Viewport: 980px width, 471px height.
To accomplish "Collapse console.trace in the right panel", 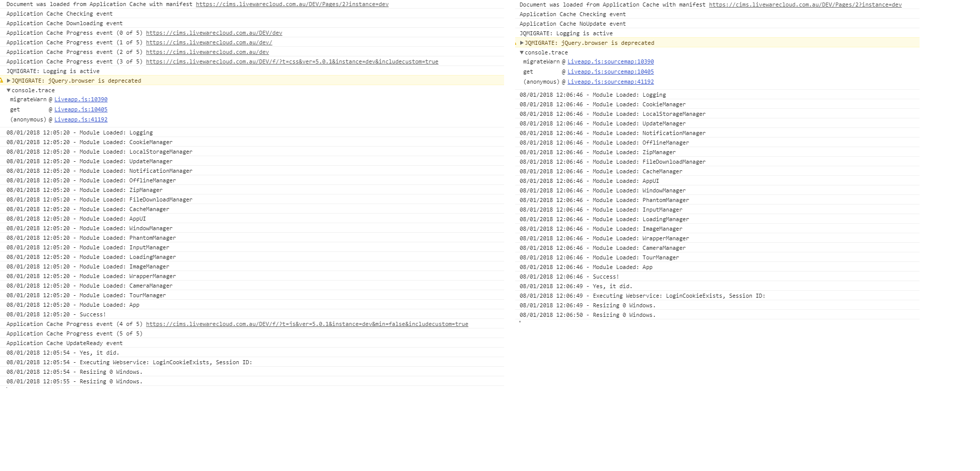I will coord(521,52).
